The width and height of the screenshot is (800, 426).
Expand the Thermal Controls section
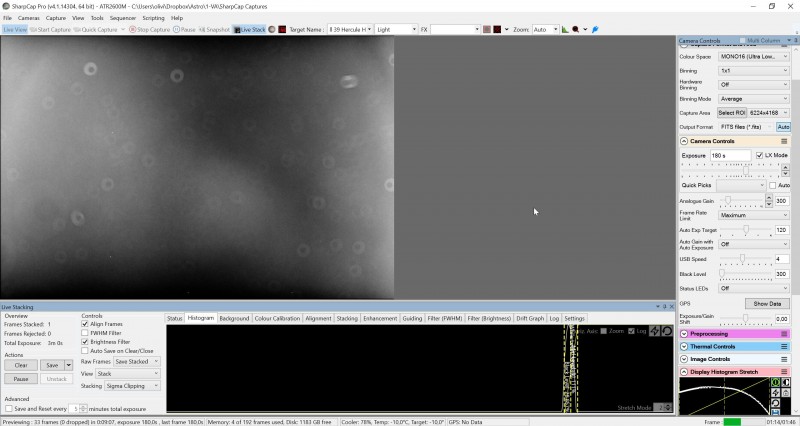tap(684, 347)
